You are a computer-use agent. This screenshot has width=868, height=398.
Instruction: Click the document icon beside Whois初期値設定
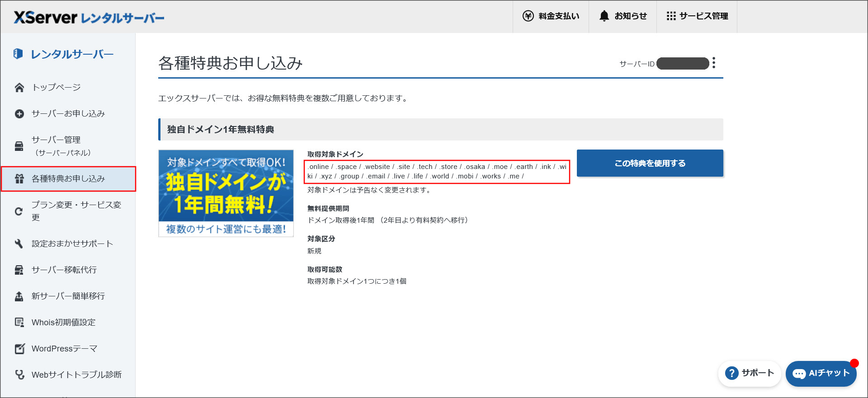point(19,322)
